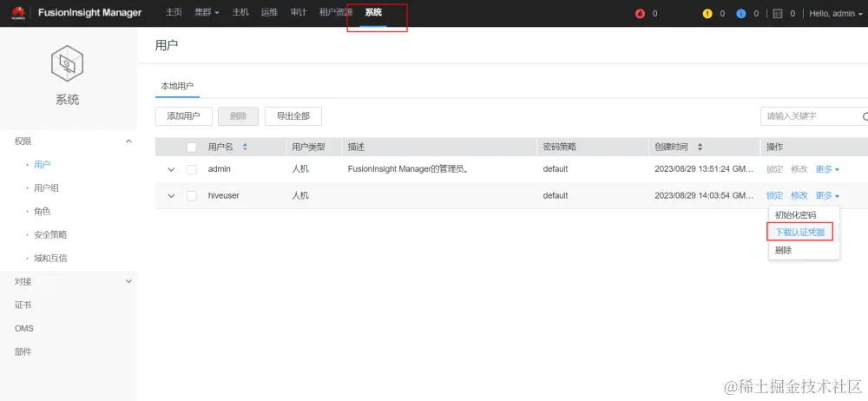Click the FusionInsight Manager title

pos(89,13)
